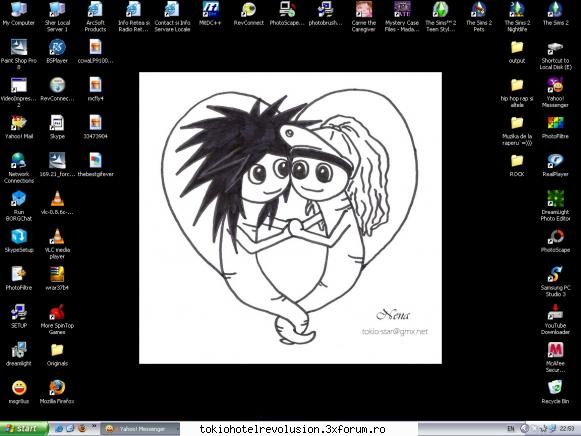Image resolution: width=581 pixels, height=436 pixels.
Task: Open Info Retea si Radio Ret shortcut
Action: [x=133, y=17]
